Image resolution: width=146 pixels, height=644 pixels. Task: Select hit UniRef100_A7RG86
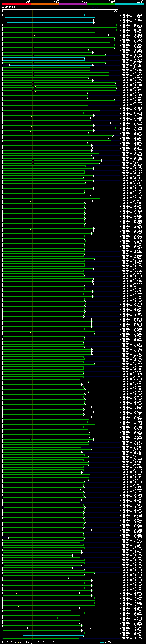131,135
